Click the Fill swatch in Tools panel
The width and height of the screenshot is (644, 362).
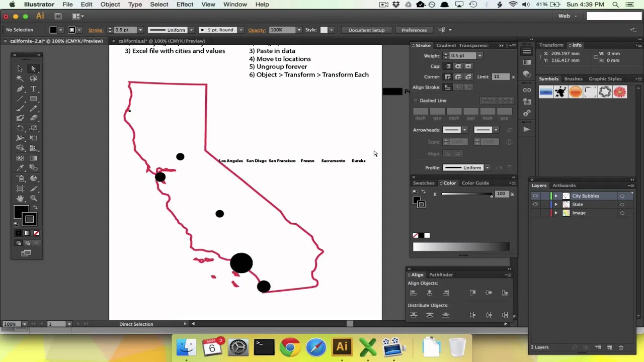pyautogui.click(x=21, y=212)
